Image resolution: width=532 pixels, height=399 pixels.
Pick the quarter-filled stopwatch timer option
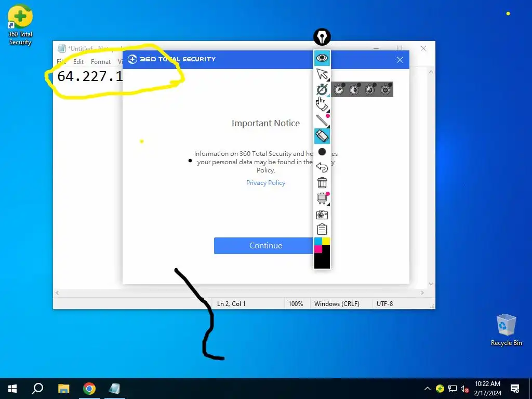coord(339,89)
